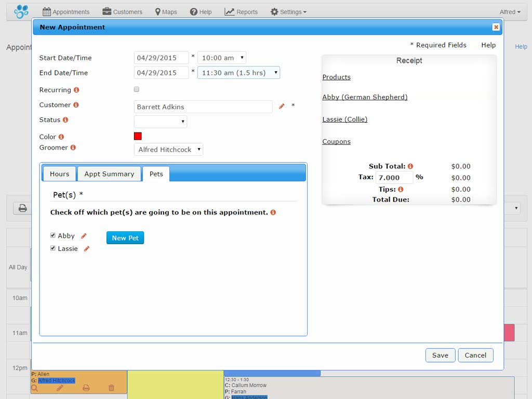Delete Allen's appointment with the trash icon
532x399 pixels.
tap(111, 388)
